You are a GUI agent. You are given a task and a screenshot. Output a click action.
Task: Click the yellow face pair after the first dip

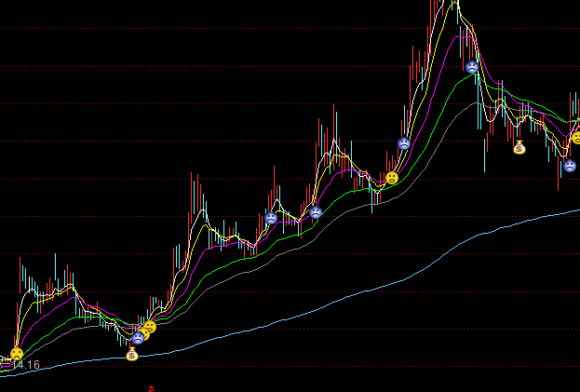point(149,328)
